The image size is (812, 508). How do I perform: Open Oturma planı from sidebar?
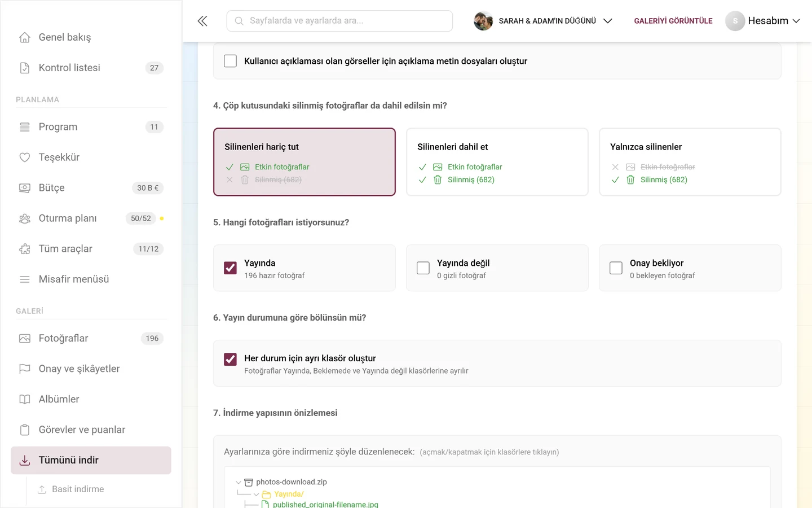pyautogui.click(x=91, y=218)
